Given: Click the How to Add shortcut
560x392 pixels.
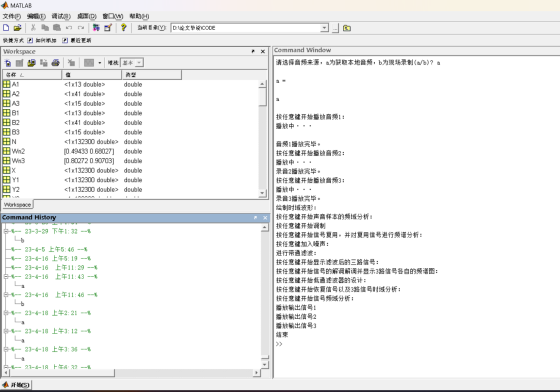Looking at the screenshot, I should coord(42,40).
